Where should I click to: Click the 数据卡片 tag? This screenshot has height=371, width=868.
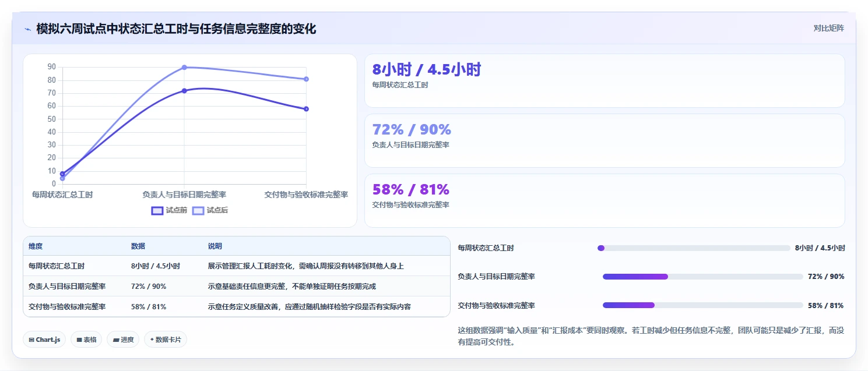tap(166, 340)
